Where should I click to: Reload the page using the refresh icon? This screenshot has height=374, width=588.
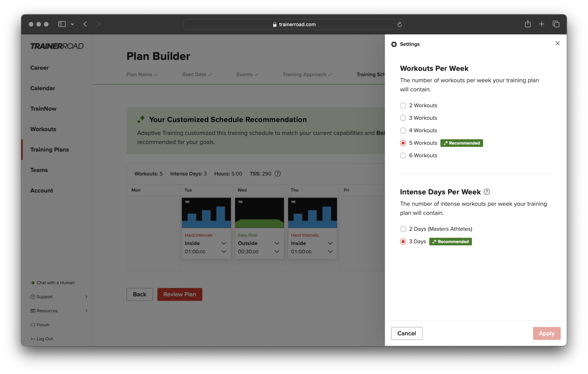point(399,24)
